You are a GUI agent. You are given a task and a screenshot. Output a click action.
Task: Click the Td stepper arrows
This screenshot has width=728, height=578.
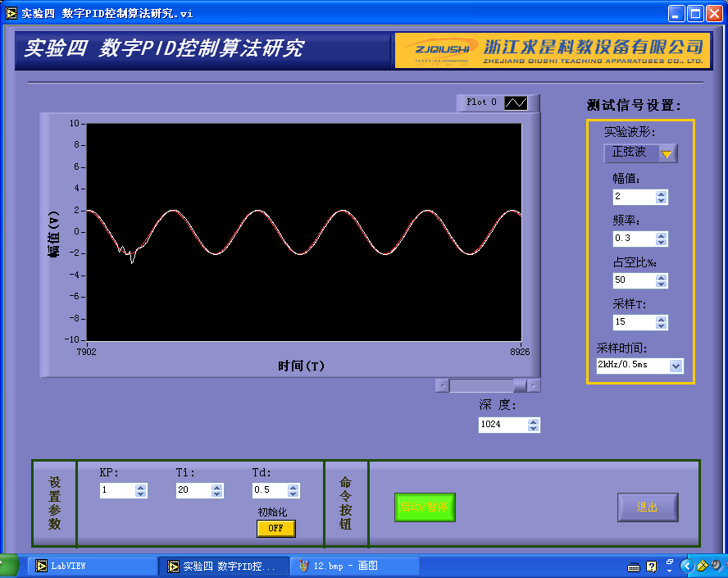point(293,490)
